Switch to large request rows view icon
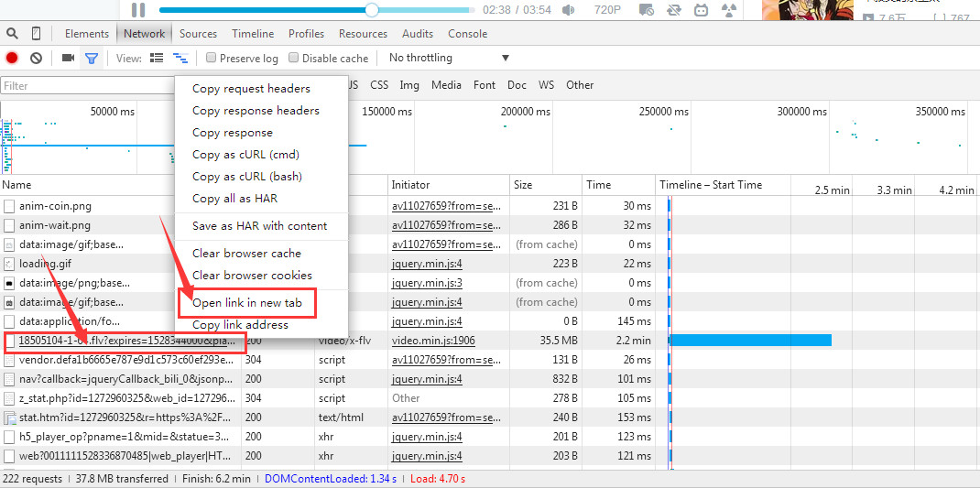 click(x=157, y=58)
